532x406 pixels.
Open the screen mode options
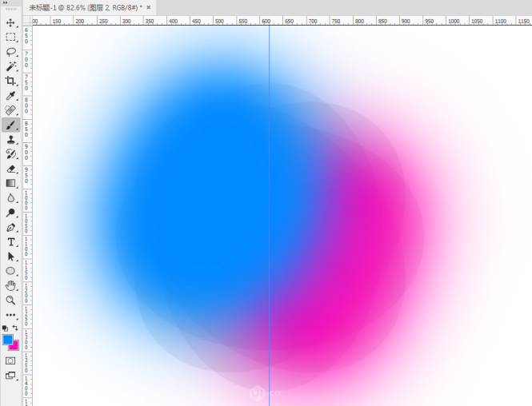11,376
